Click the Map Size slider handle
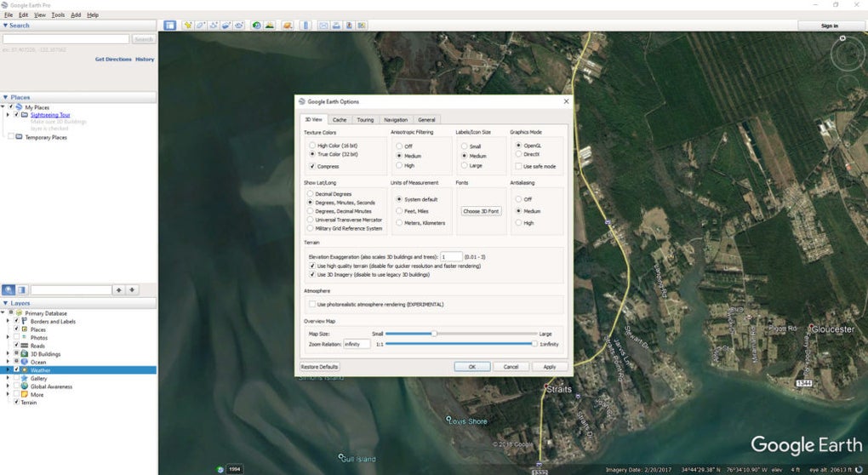 [x=434, y=334]
